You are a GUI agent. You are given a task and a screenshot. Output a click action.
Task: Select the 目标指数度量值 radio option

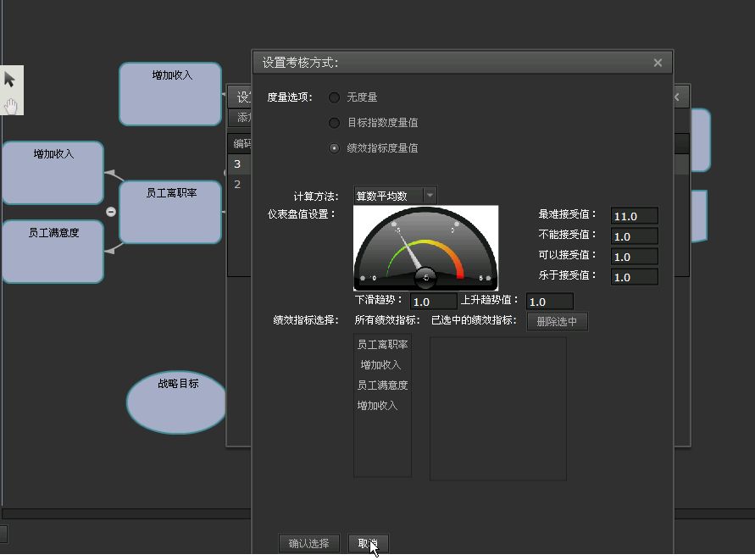pos(335,123)
